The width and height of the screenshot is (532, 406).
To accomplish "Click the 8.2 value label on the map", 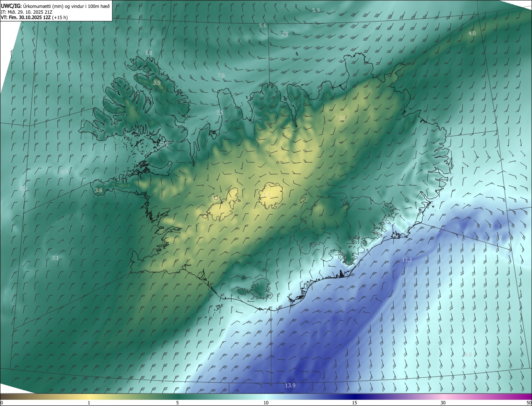I will click(x=24, y=188).
